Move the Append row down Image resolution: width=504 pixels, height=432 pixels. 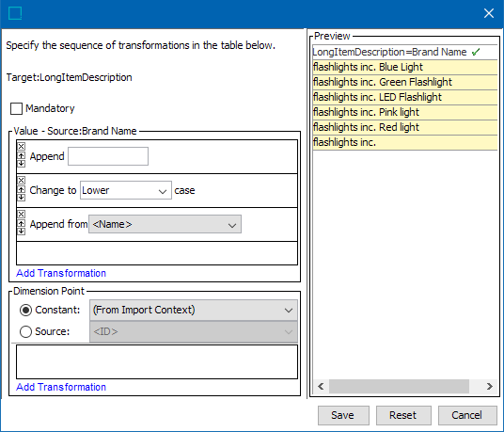(x=22, y=164)
